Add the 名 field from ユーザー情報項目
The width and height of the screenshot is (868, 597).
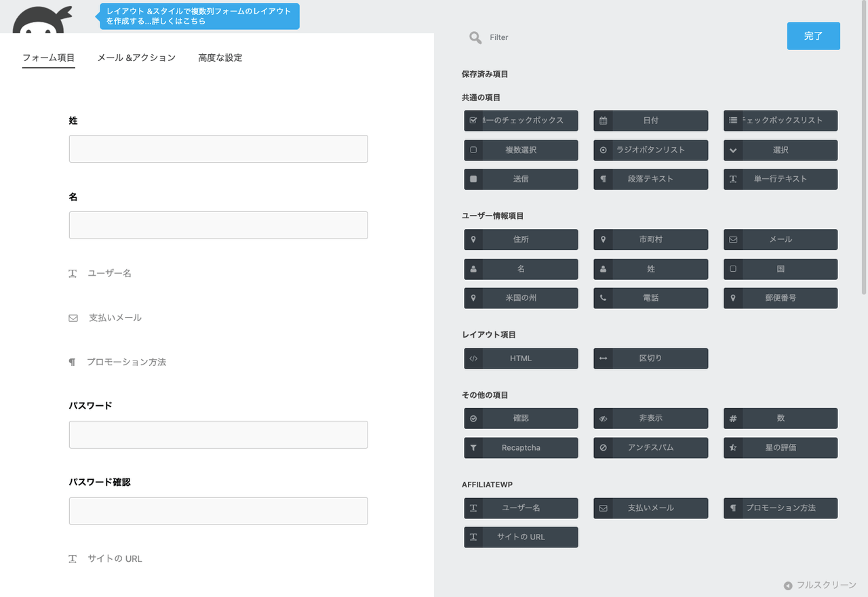(x=521, y=269)
